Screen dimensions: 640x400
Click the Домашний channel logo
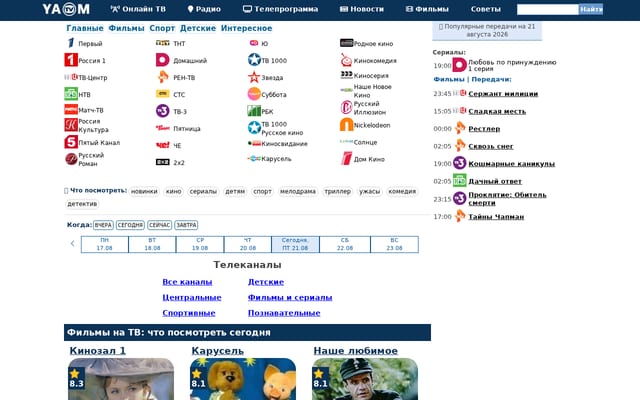(162, 60)
